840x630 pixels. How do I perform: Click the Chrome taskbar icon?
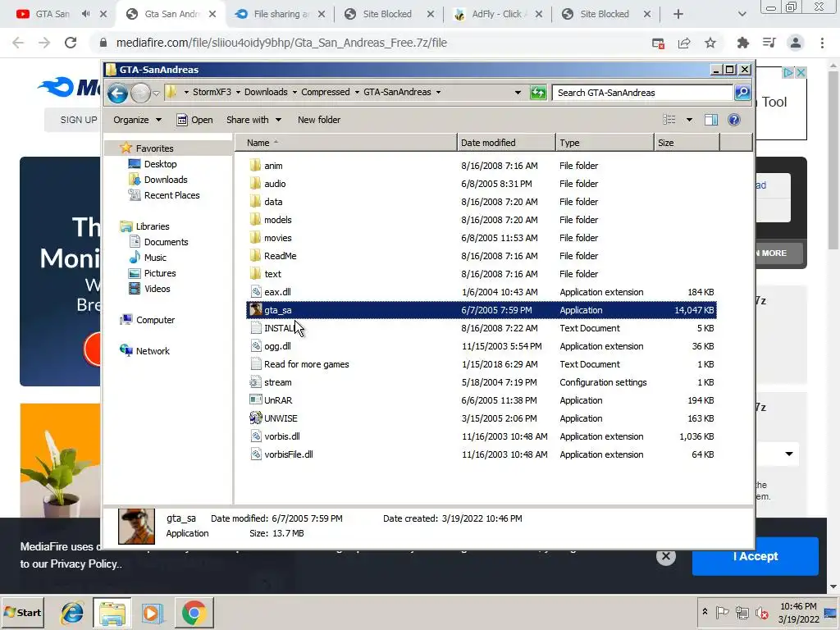click(194, 613)
